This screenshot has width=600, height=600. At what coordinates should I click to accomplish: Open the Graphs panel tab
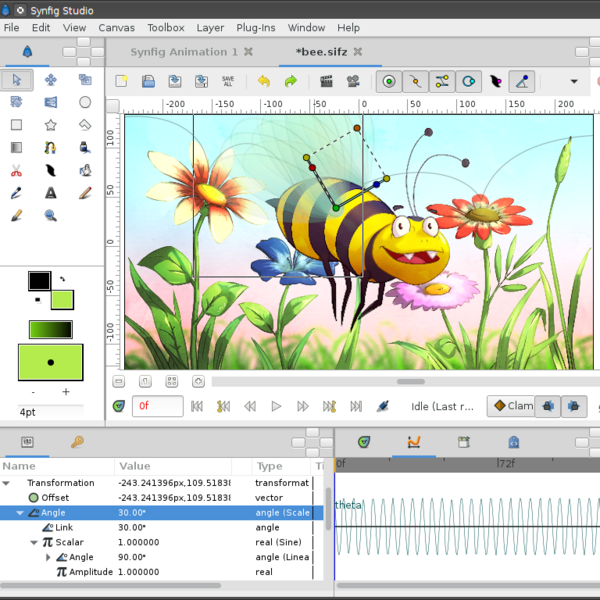[414, 442]
